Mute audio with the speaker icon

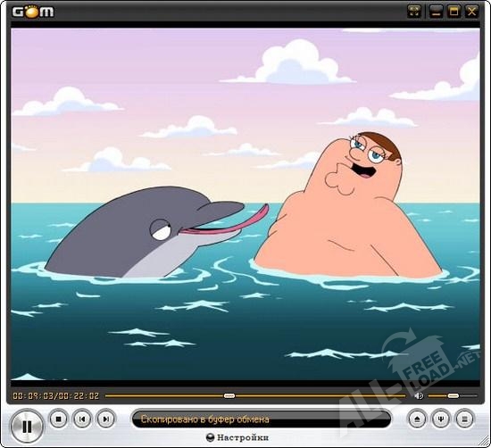pyautogui.click(x=419, y=395)
